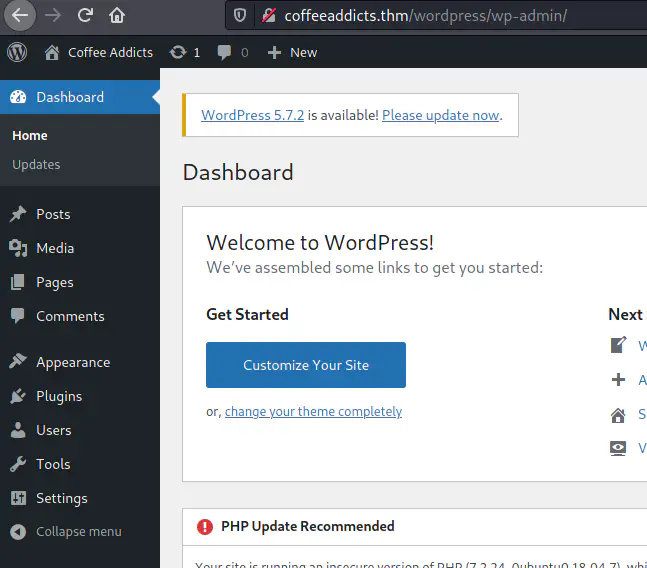The image size is (647, 568).
Task: Click the Customize Your Site button
Action: 306,365
